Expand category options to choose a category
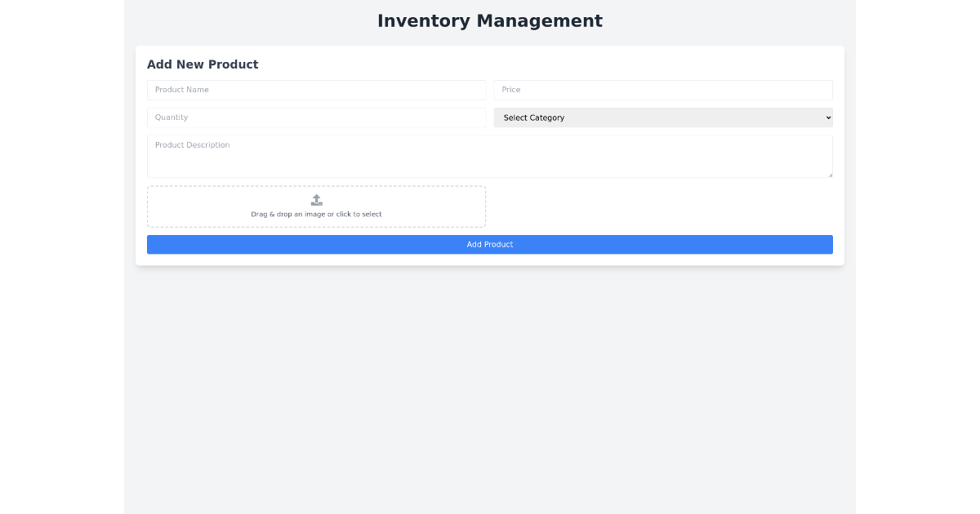This screenshot has width=980, height=514. point(663,117)
